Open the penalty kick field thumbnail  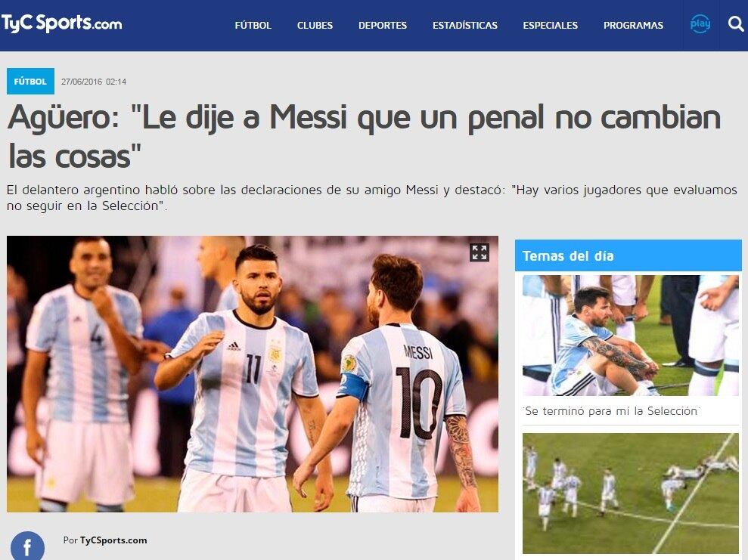(x=631, y=493)
